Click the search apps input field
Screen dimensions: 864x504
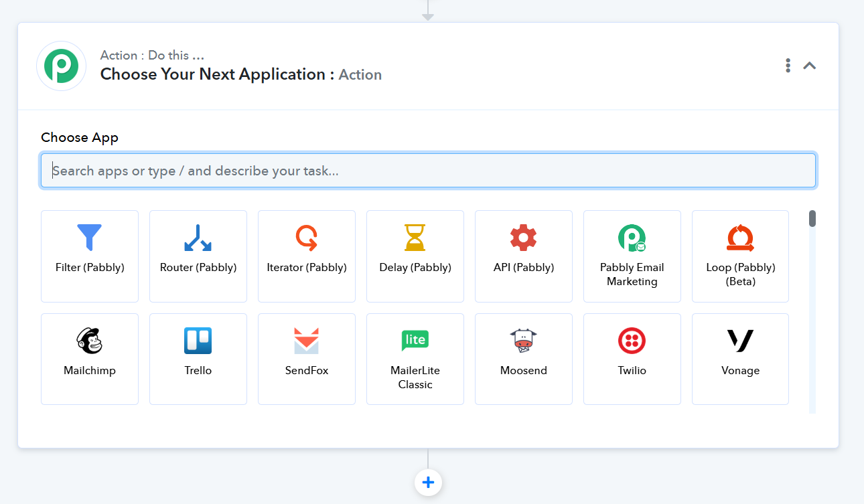click(x=428, y=170)
